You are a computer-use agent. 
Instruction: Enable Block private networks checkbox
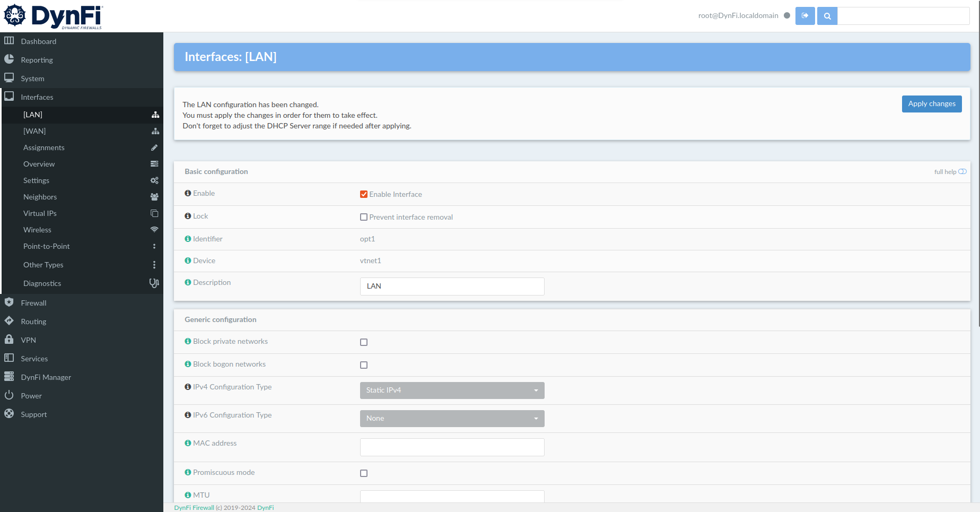(x=364, y=343)
